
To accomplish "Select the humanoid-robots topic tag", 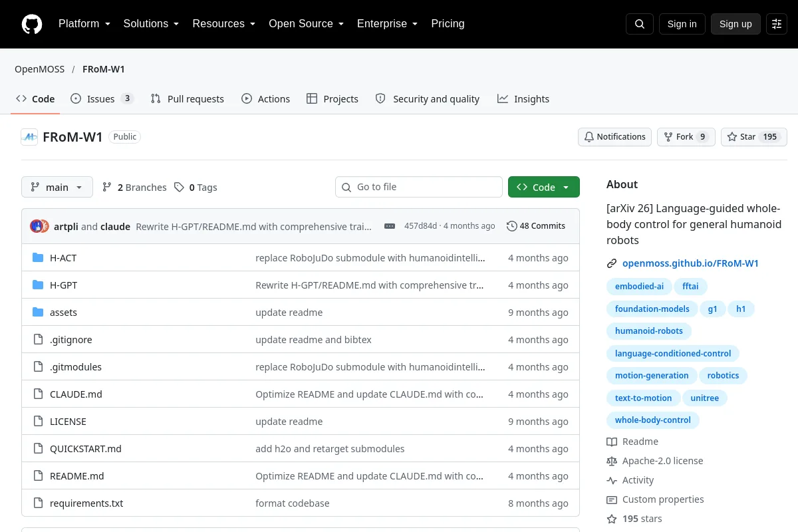I will click(x=649, y=331).
